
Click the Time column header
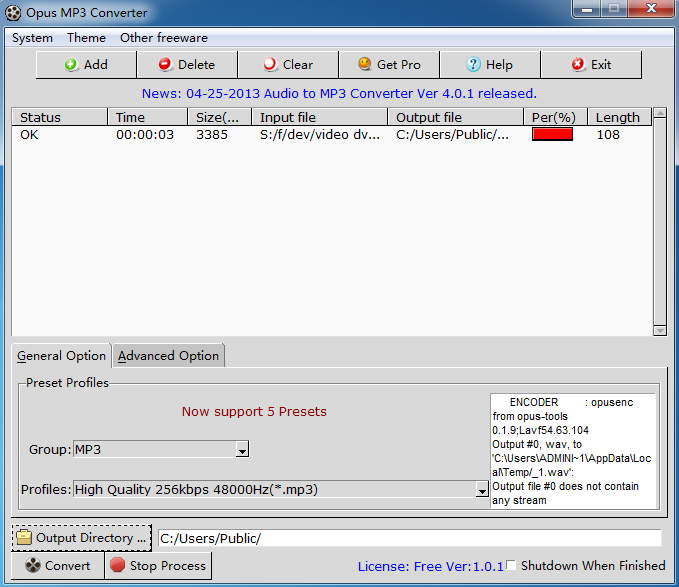point(147,117)
